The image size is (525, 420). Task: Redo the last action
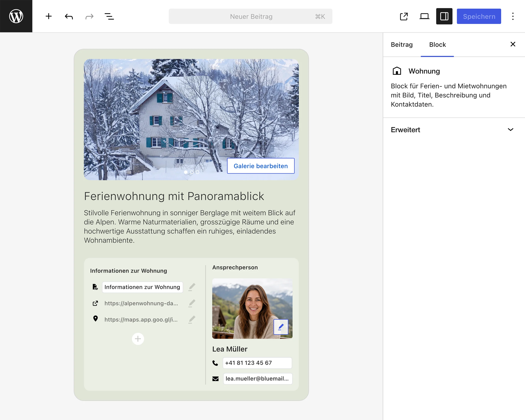(x=89, y=16)
